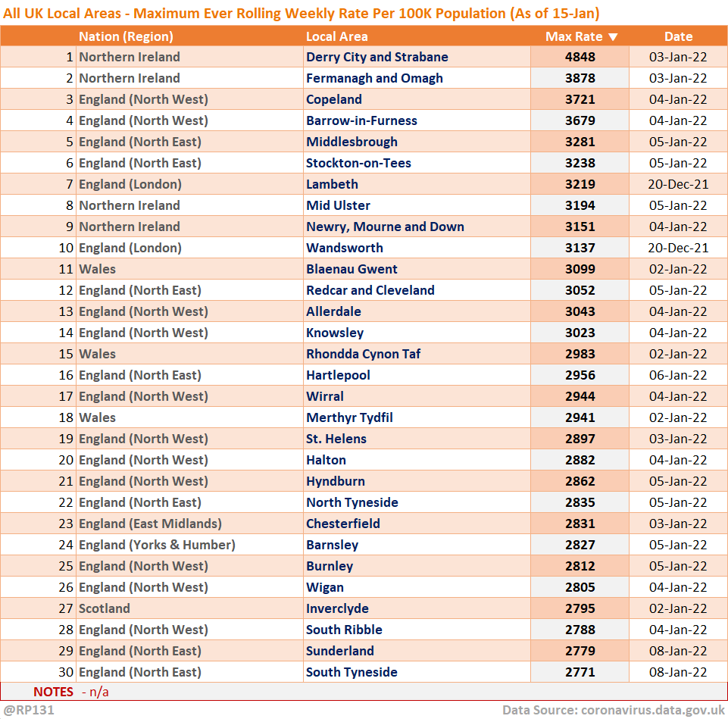Select the Nation (Region) column header
728x719 pixels.
point(126,36)
